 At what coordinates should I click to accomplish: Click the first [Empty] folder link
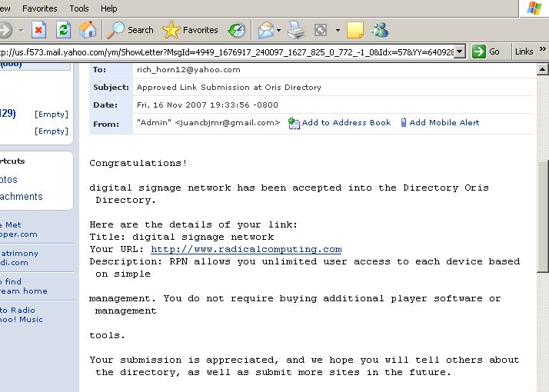coord(52,114)
